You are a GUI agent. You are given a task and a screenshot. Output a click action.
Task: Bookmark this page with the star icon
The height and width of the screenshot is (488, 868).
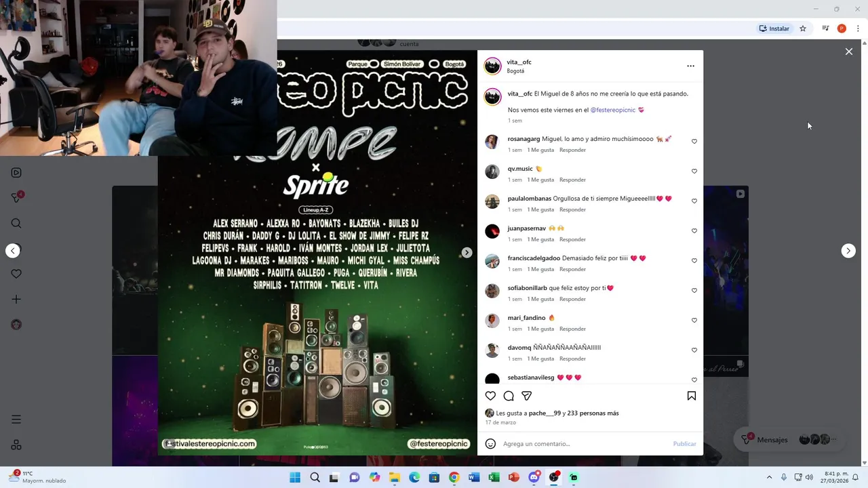pyautogui.click(x=803, y=28)
